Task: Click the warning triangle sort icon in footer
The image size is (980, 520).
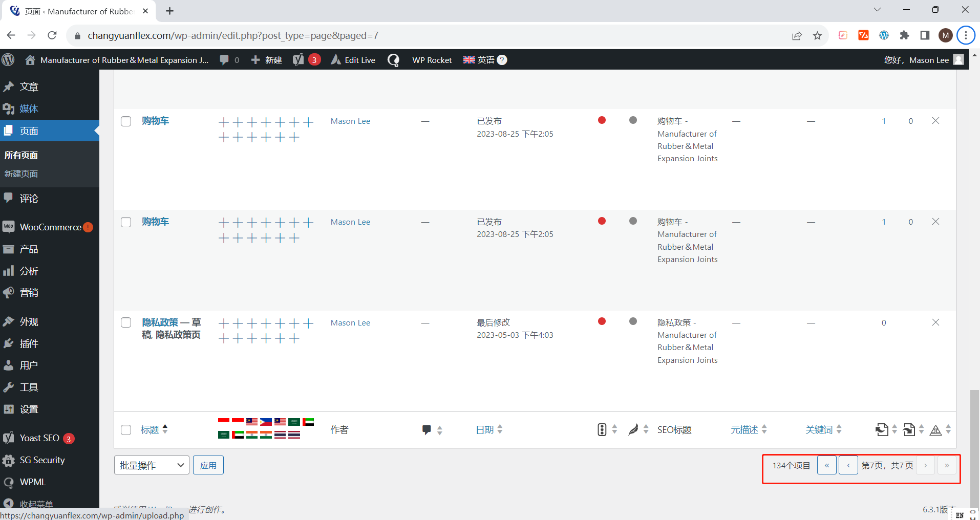Action: point(941,430)
